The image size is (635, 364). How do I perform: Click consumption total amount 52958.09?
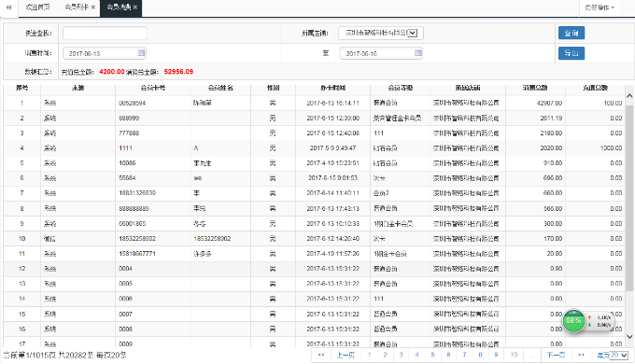(x=178, y=72)
